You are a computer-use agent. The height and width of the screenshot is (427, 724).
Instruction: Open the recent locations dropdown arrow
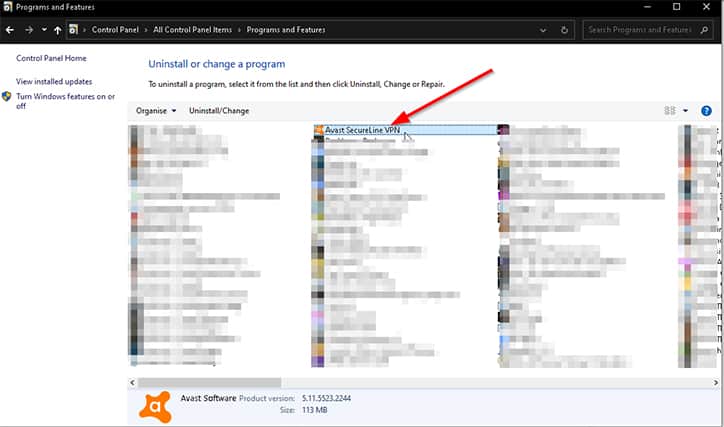(x=44, y=30)
